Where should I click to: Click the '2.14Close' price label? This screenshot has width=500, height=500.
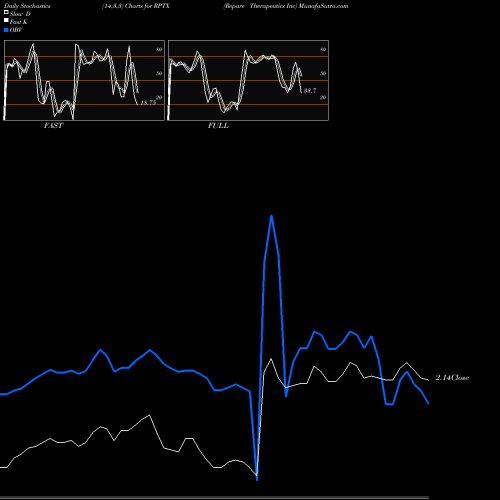point(452,378)
